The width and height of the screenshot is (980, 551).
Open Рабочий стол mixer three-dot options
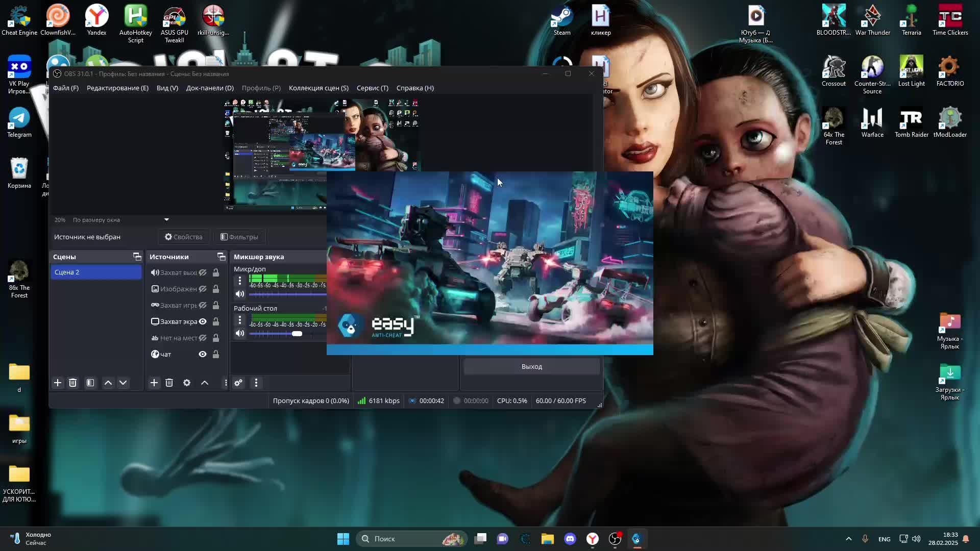pos(240,320)
